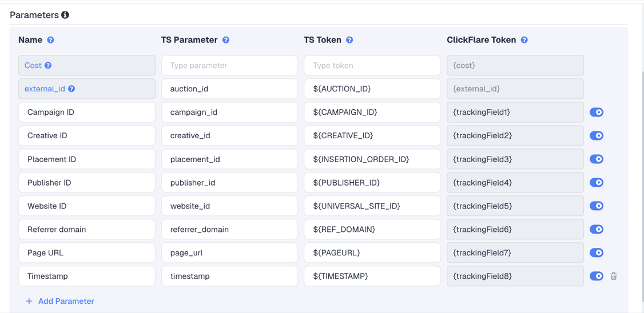The image size is (644, 313).
Task: Click the {trackingField7} token box
Action: [515, 252]
